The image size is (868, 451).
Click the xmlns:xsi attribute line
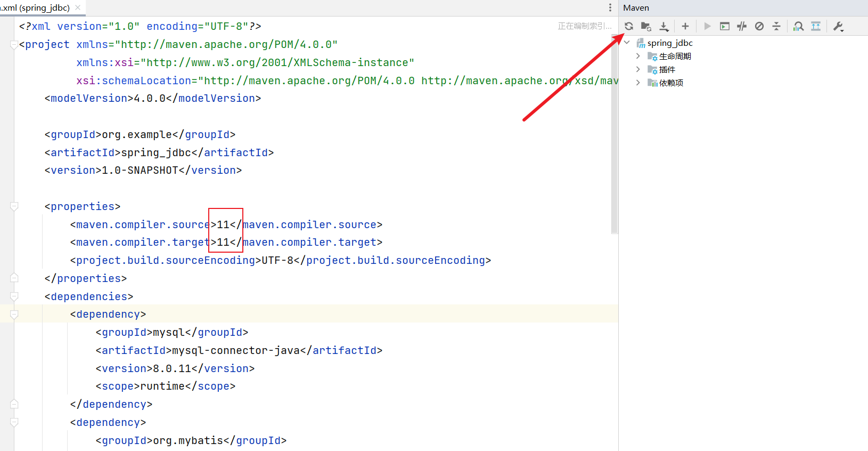pos(245,62)
